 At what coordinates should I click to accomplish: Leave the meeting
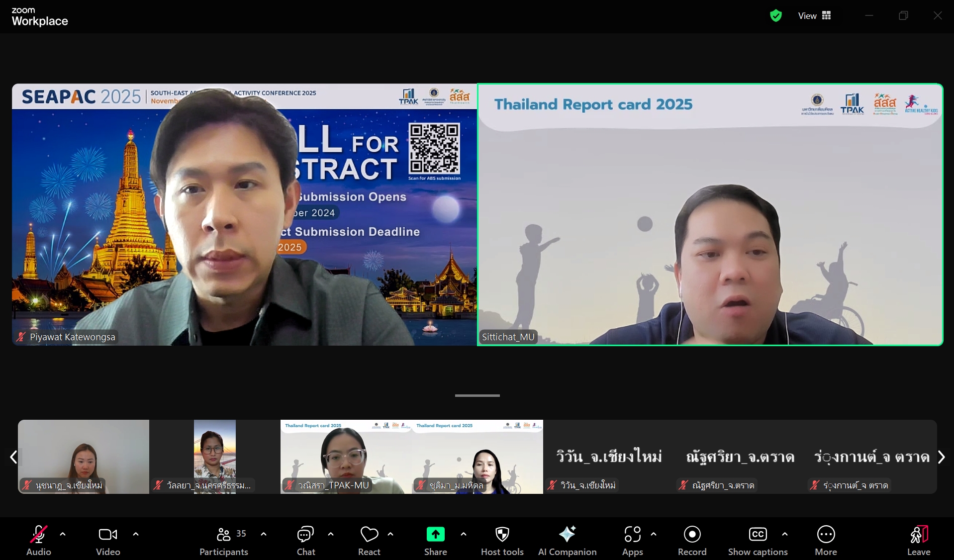click(918, 540)
